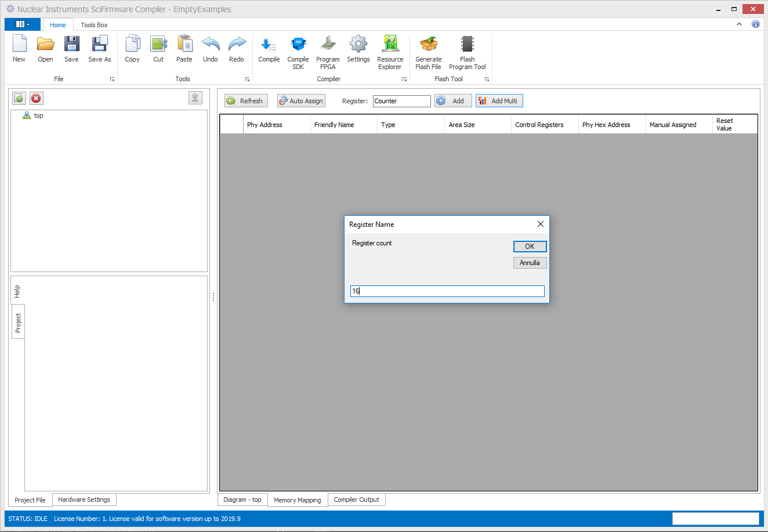This screenshot has width=768, height=532.
Task: Click the panel splitter dots handle
Action: [x=213, y=297]
